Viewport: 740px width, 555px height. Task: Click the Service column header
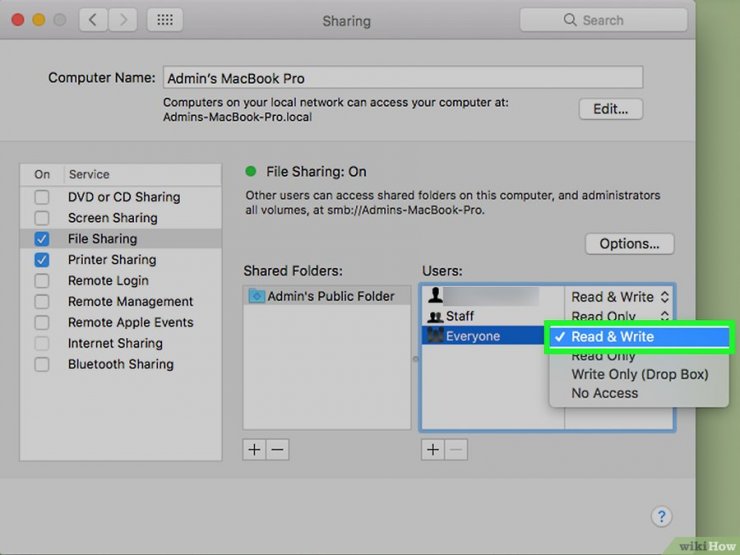[142, 174]
